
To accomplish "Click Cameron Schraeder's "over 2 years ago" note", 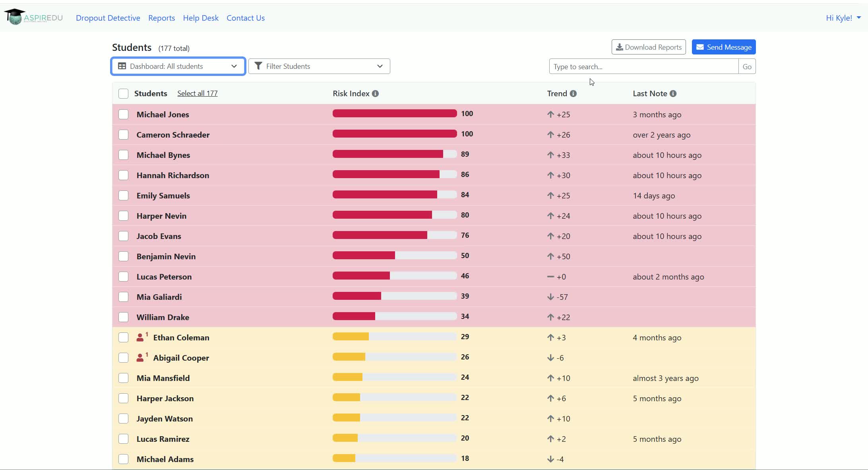I will (x=662, y=135).
